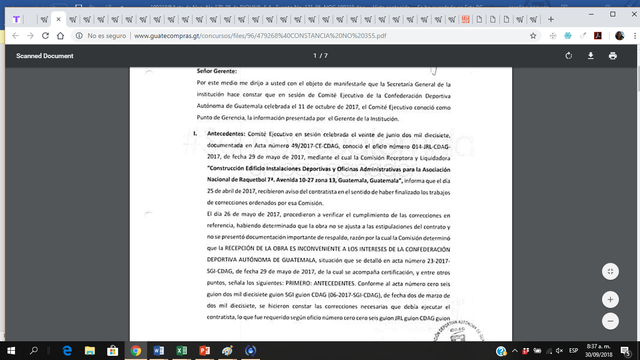Click the 'Señor Gerente:' salutation text

(217, 71)
